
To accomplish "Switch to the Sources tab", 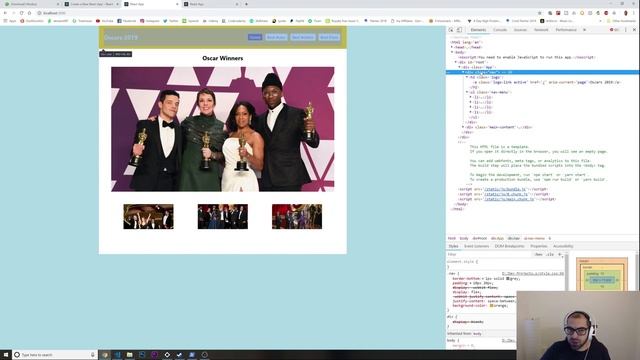I will tap(520, 30).
